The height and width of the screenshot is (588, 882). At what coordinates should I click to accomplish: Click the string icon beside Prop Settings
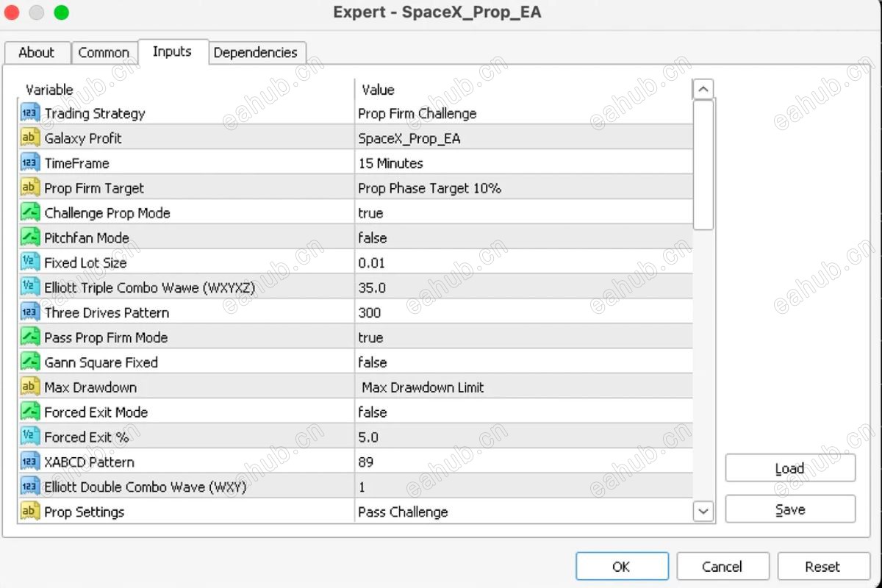tap(30, 512)
